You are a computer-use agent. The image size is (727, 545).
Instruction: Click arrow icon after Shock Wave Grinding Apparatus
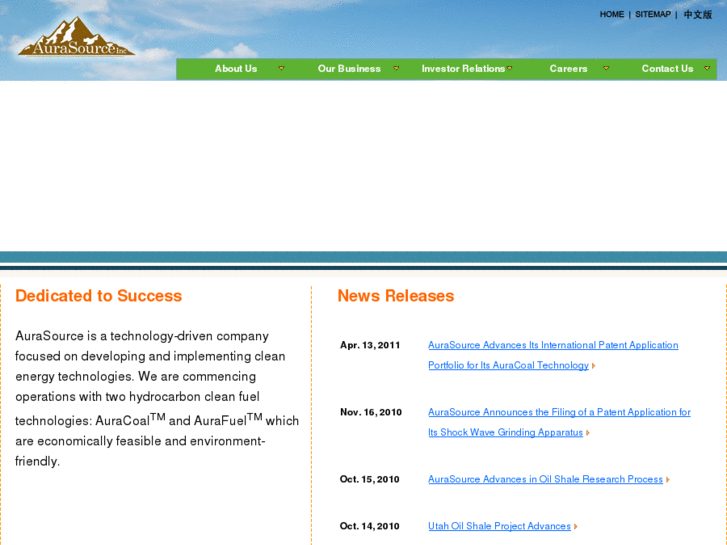click(x=587, y=433)
